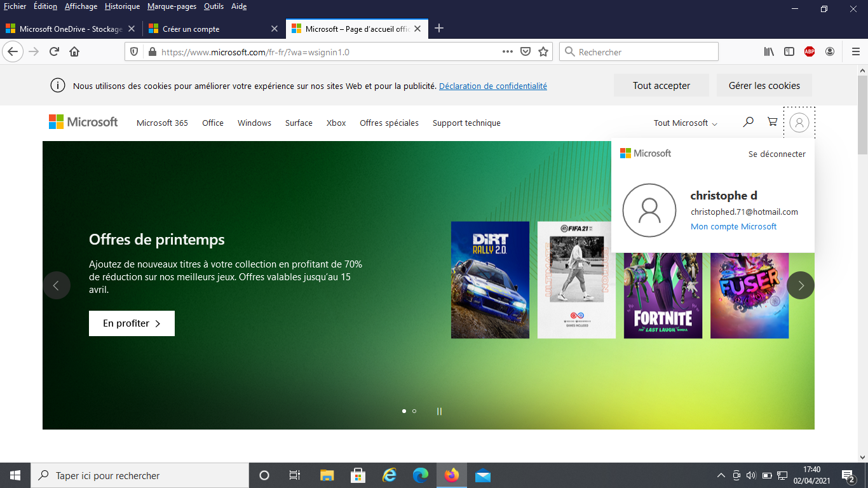This screenshot has width=868, height=488.
Task: Open the Firefox hamburger menu
Action: click(x=855, y=52)
